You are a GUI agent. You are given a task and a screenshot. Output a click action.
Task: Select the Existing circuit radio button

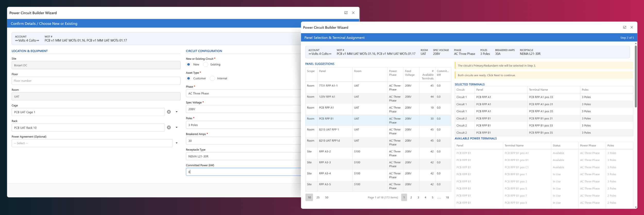(206, 65)
